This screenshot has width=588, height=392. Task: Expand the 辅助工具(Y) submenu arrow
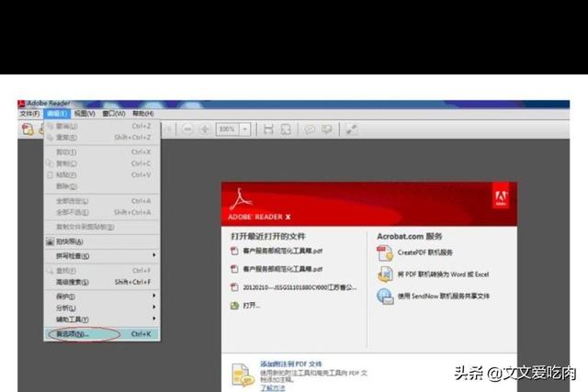154,319
